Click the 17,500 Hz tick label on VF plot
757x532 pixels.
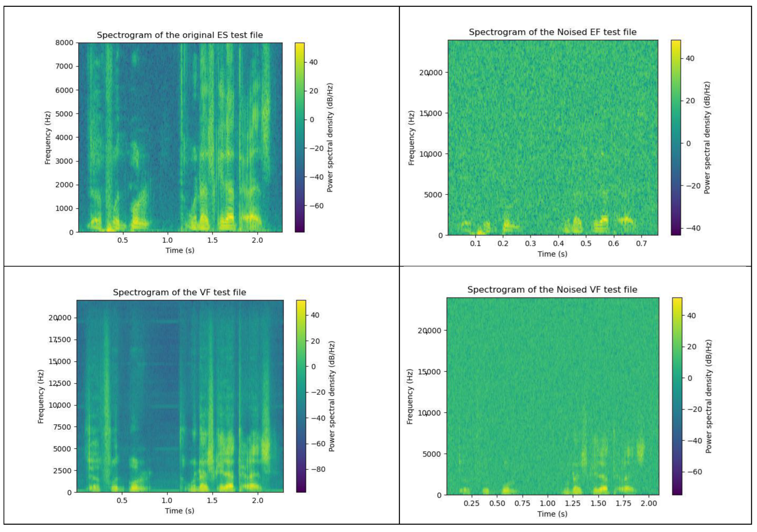tap(60, 340)
